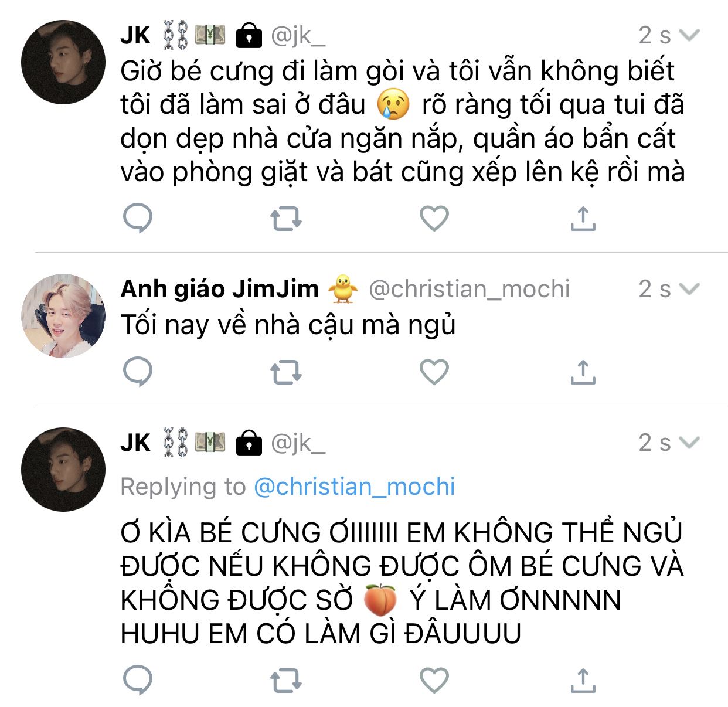Screen dimensions: 728x707
Task: Open dropdown chevron on Anh giáo JimJim's tweet
Action: tap(689, 288)
